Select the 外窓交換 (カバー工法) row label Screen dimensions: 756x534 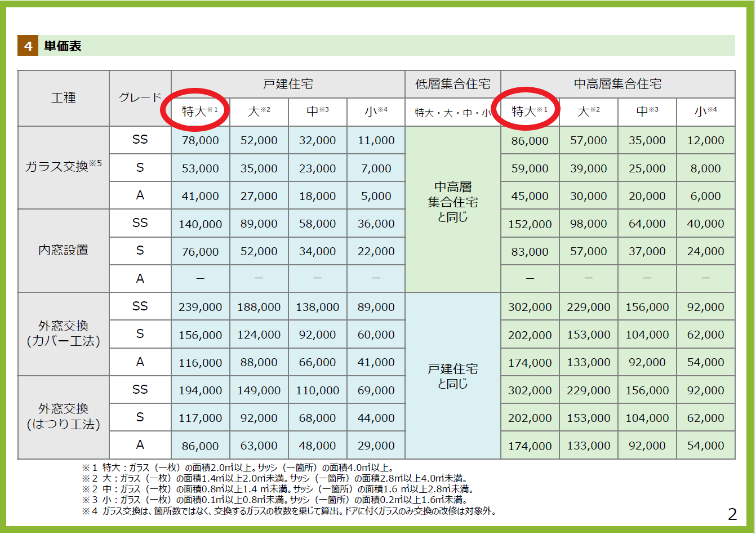(x=63, y=333)
